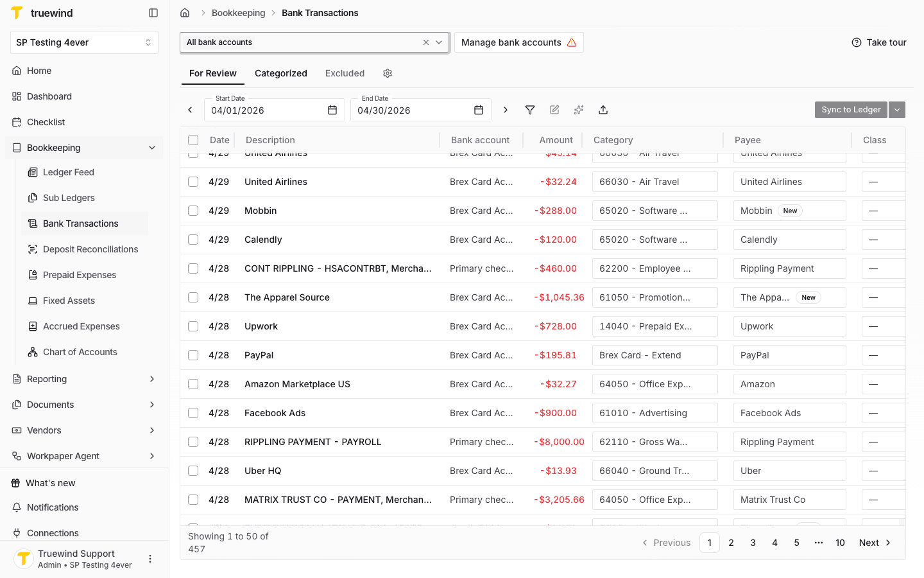Click the export upload icon
The height and width of the screenshot is (578, 924).
coord(603,110)
